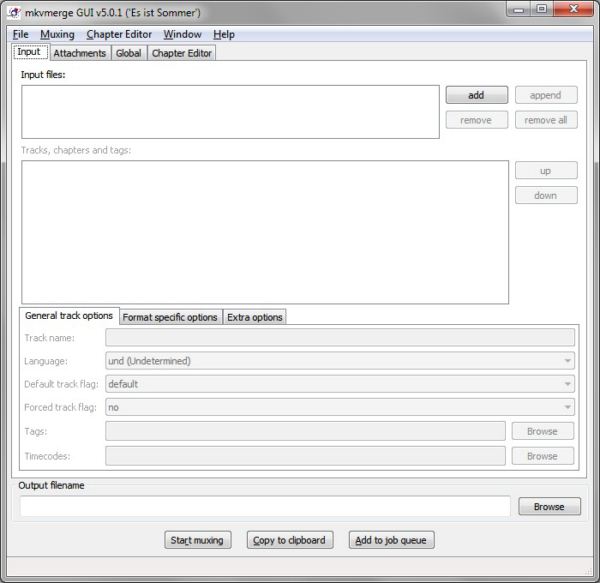Click Browse for output filename
The image size is (600, 583).
[x=549, y=506]
